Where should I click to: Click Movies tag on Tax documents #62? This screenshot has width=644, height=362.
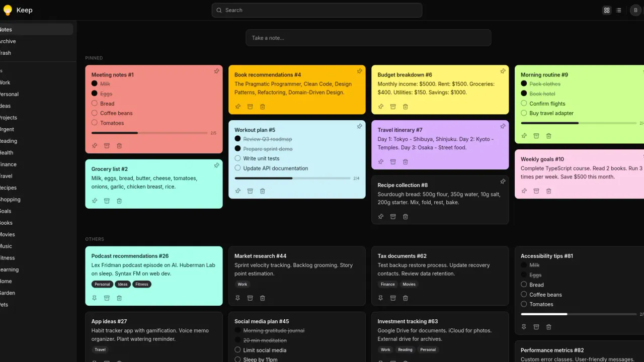(409, 284)
